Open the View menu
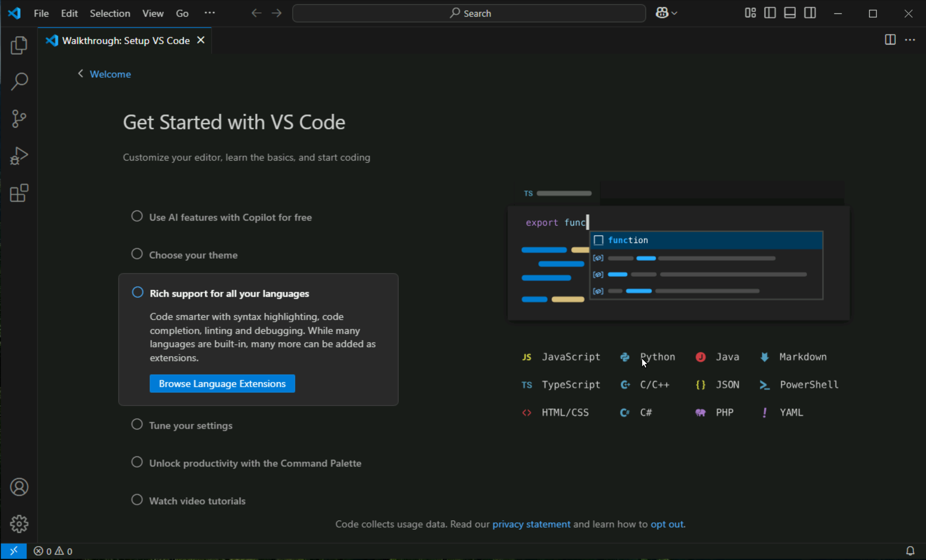This screenshot has height=560, width=926. pyautogui.click(x=153, y=13)
